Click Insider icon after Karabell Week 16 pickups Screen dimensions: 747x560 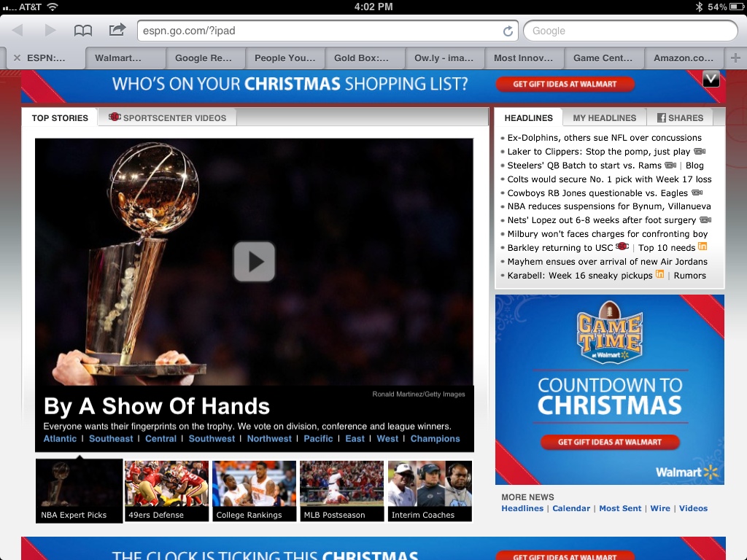pyautogui.click(x=659, y=274)
